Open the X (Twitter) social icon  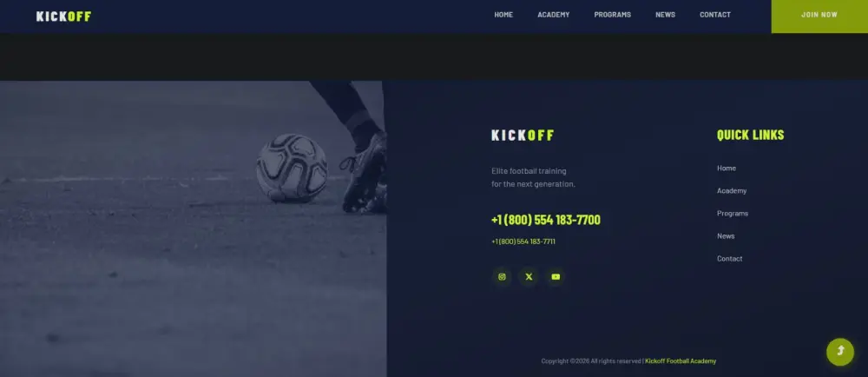529,277
